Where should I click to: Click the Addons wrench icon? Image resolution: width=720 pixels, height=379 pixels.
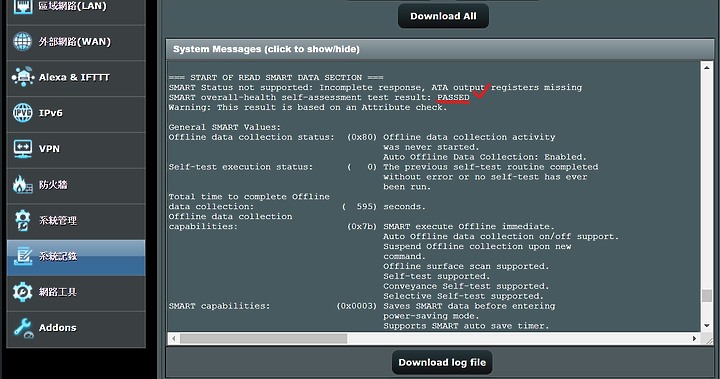pos(22,328)
